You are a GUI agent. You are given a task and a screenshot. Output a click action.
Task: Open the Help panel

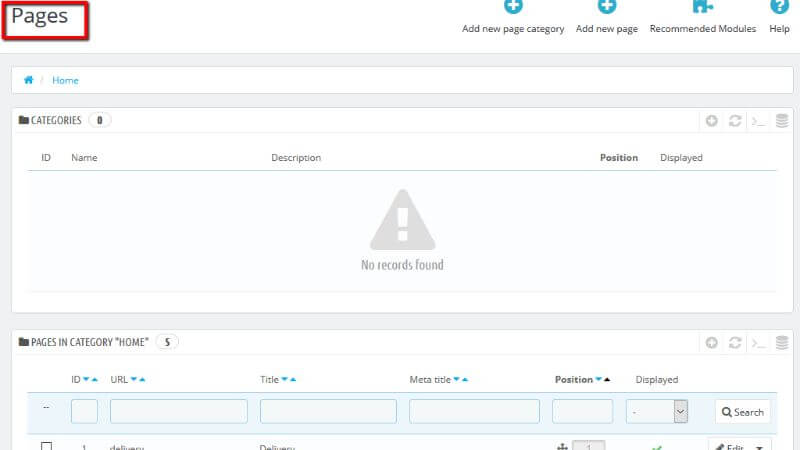click(x=779, y=18)
